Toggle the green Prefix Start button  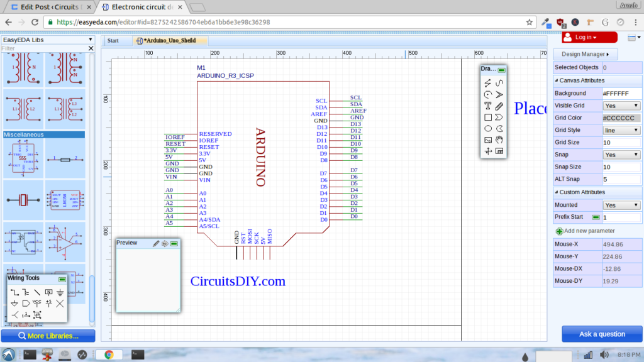point(596,217)
